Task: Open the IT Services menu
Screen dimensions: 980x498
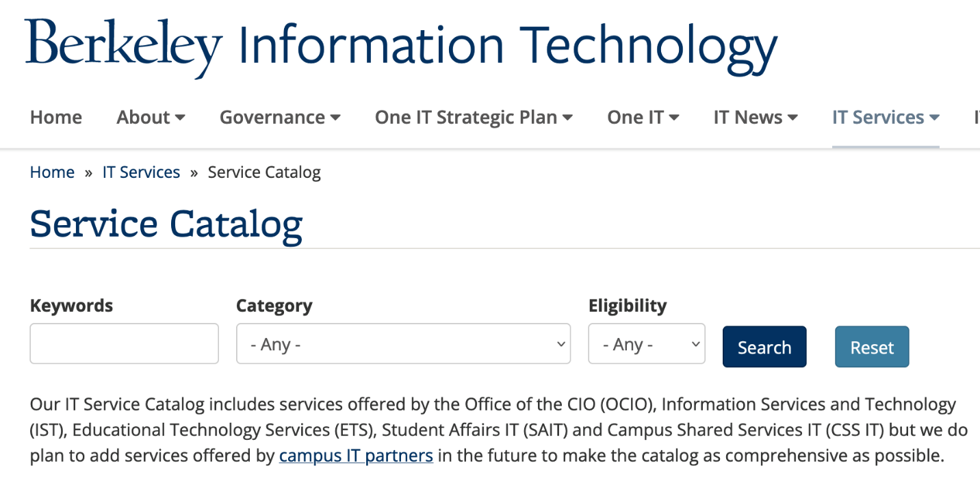Action: (885, 118)
